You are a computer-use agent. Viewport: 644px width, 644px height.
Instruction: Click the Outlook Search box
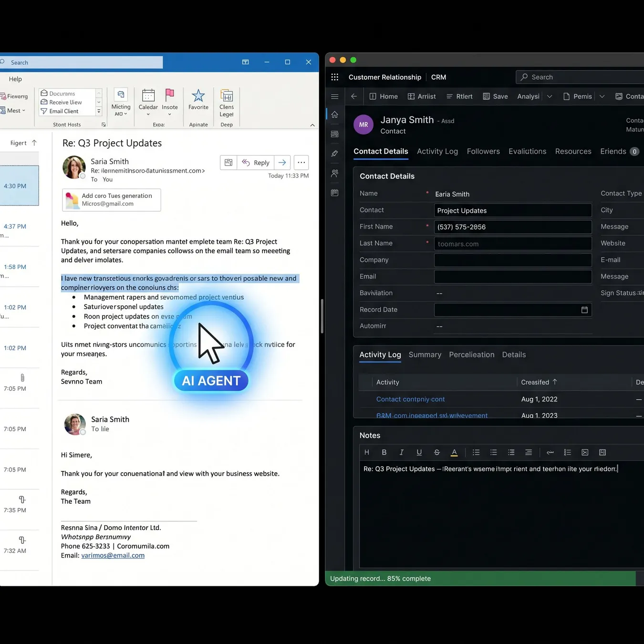81,62
